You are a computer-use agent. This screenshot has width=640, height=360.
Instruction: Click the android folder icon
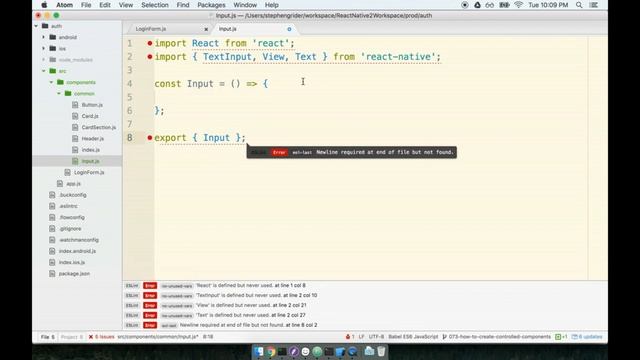pyautogui.click(x=53, y=37)
